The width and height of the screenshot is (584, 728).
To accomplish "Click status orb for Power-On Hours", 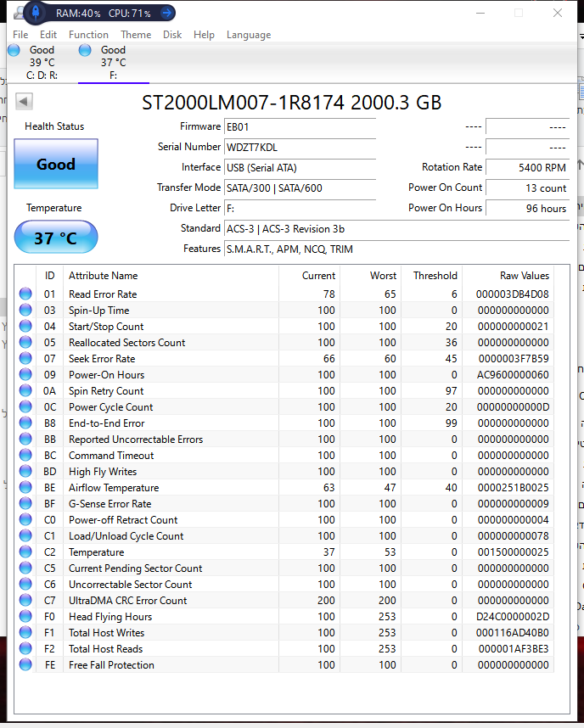I will tap(25, 374).
